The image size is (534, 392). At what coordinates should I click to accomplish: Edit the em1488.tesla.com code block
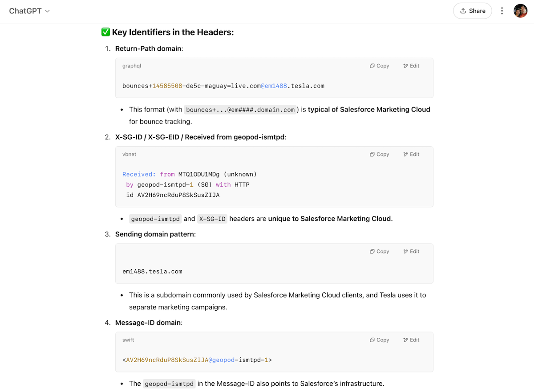(411, 251)
